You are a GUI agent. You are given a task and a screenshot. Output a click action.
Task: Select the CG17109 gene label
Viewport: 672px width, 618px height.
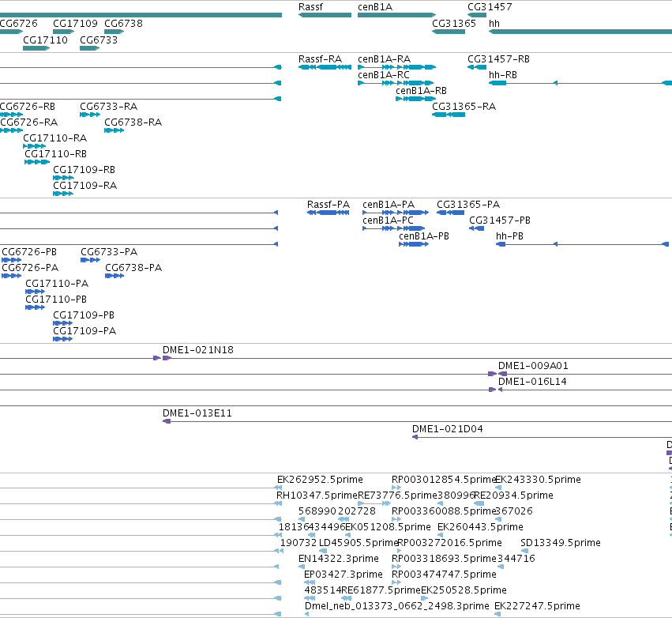(x=75, y=23)
